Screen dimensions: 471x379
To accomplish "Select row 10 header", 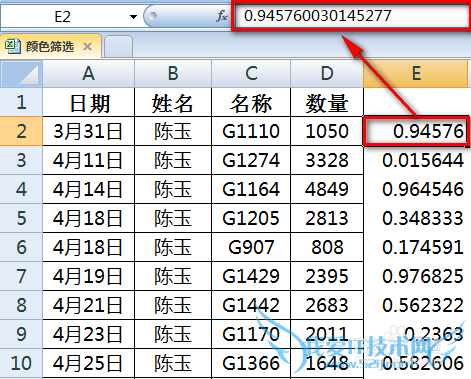I will pos(21,363).
